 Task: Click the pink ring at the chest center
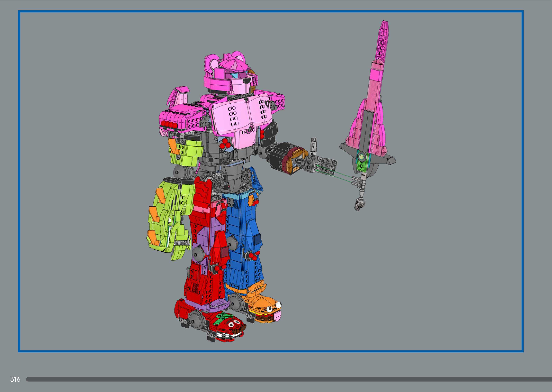tap(249, 130)
